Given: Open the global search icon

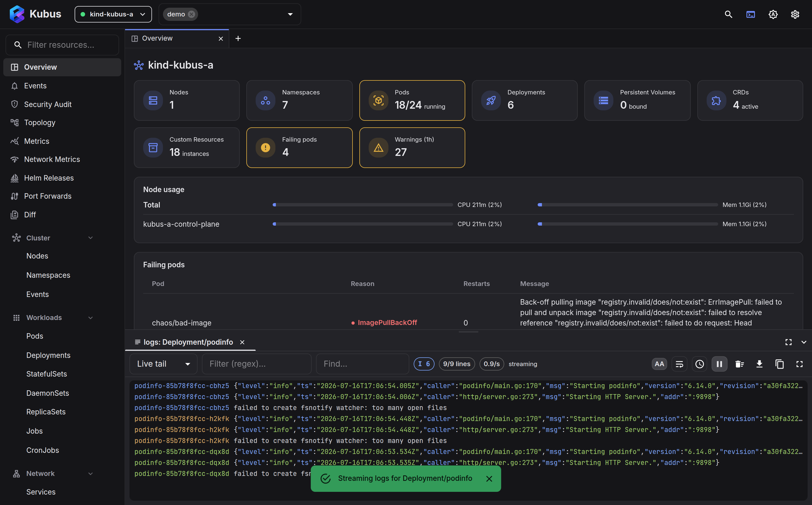Looking at the screenshot, I should click(728, 14).
